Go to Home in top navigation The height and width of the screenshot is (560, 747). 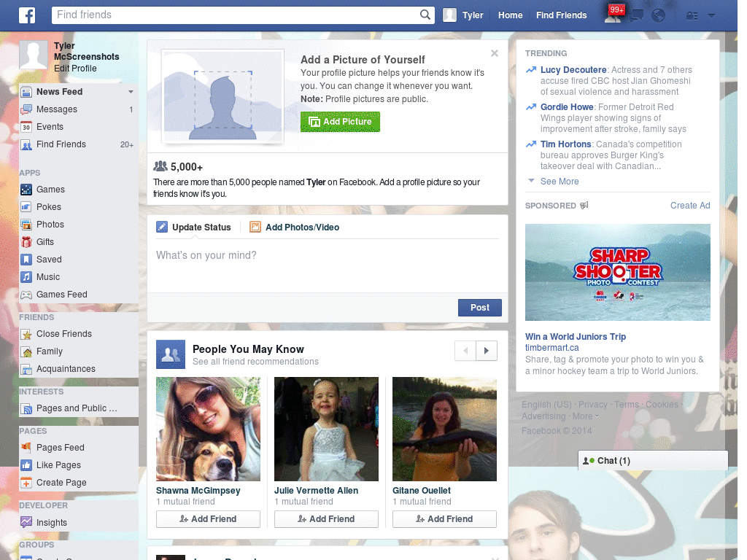tap(510, 15)
